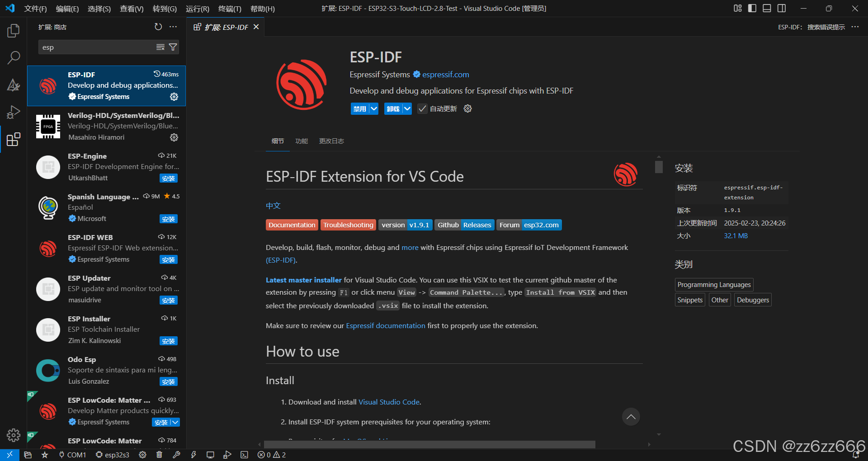Switch to the Changelog tab
The width and height of the screenshot is (868, 461).
[331, 141]
